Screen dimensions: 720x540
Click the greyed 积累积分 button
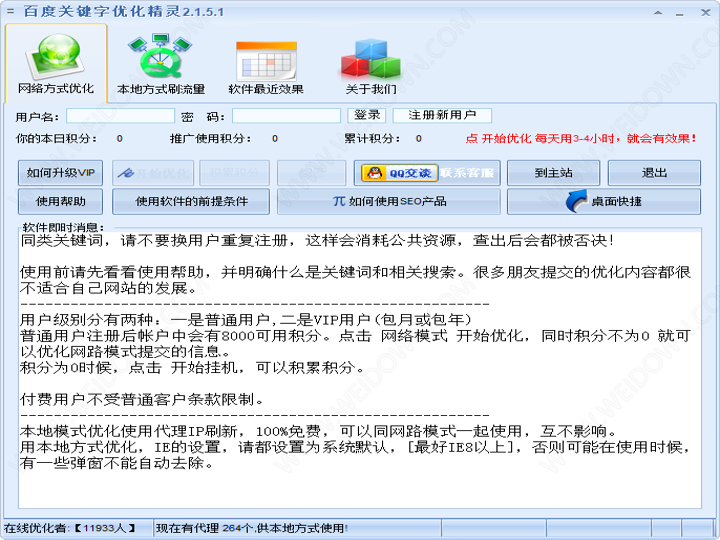pos(234,173)
